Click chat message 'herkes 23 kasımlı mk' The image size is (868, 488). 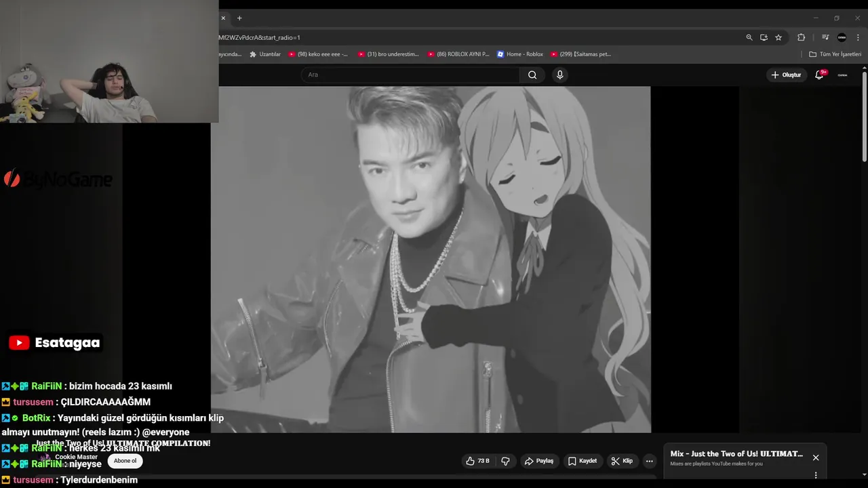(115, 448)
